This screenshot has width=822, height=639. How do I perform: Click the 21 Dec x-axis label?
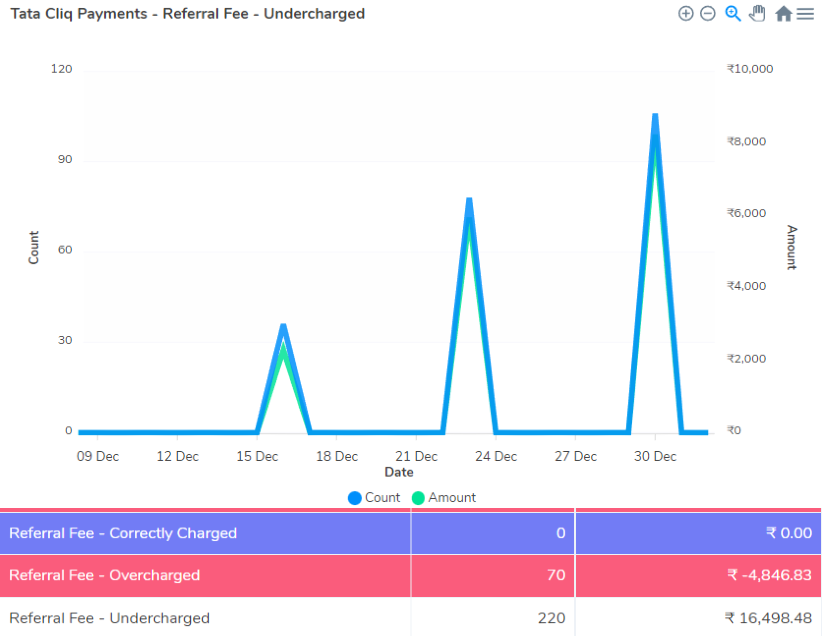click(416, 457)
